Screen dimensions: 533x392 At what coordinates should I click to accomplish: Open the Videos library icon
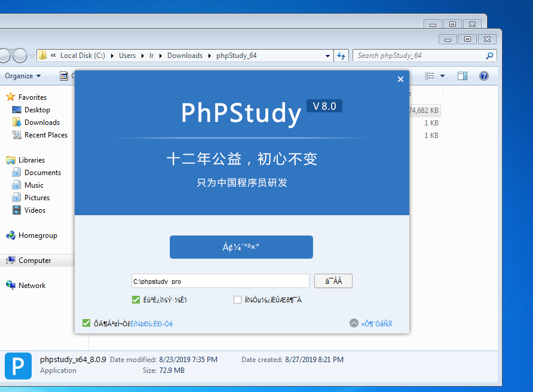(x=17, y=210)
